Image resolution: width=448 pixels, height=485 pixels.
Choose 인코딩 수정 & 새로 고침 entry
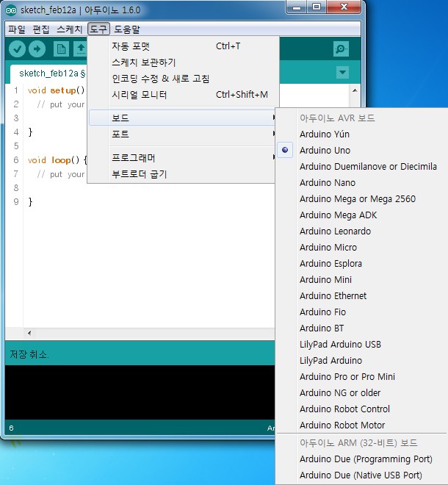click(184, 79)
